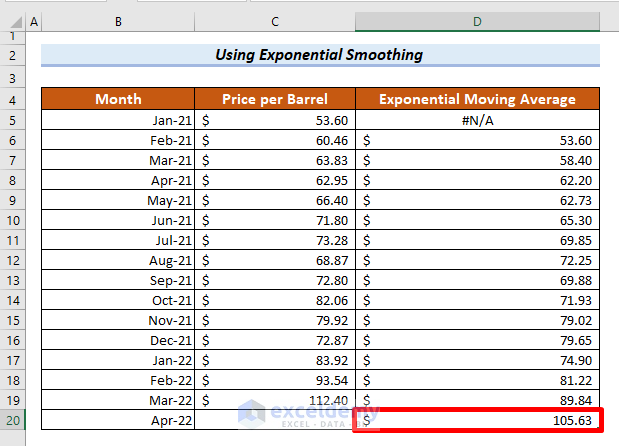This screenshot has width=619, height=446.
Task: Select the Nov-21 month cell
Action: coord(118,320)
